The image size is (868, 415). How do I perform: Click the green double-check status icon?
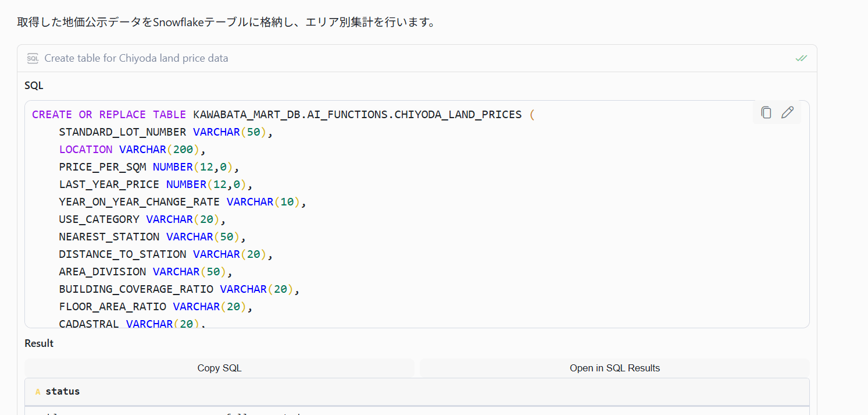click(801, 58)
